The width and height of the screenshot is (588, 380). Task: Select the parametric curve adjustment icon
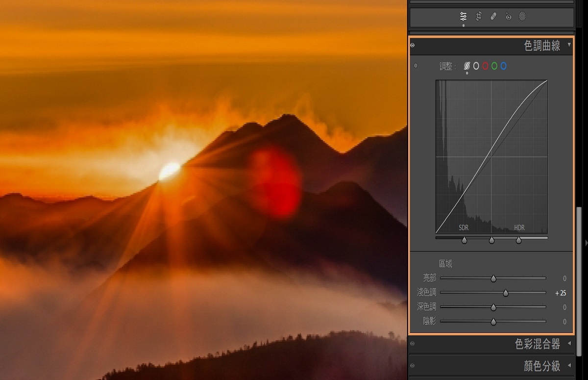click(x=467, y=66)
